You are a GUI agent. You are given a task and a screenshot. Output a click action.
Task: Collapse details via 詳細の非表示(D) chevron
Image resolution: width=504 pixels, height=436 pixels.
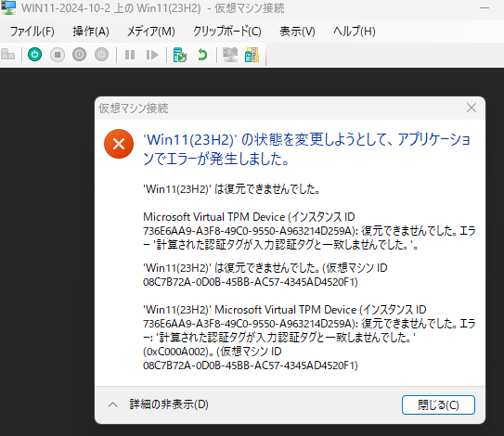click(112, 404)
